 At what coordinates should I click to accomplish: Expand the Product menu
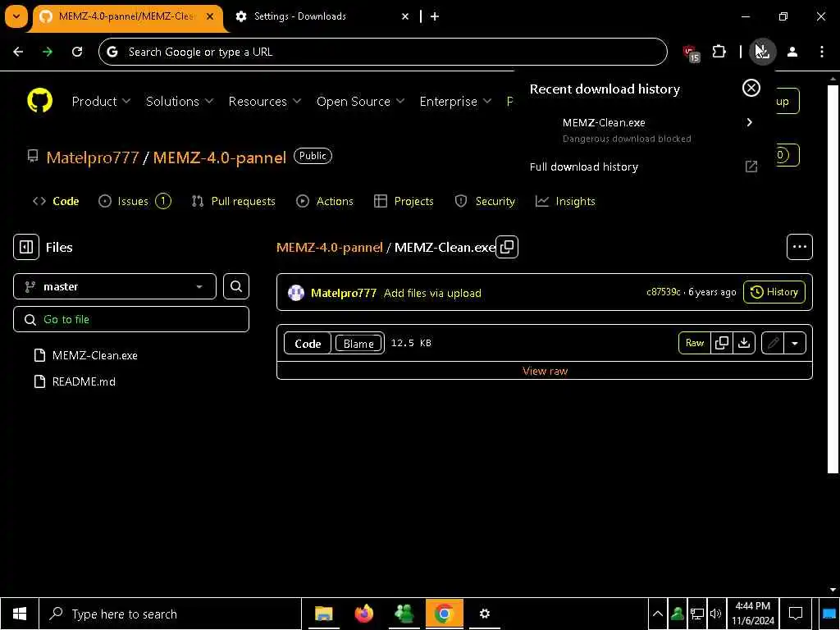pyautogui.click(x=101, y=101)
